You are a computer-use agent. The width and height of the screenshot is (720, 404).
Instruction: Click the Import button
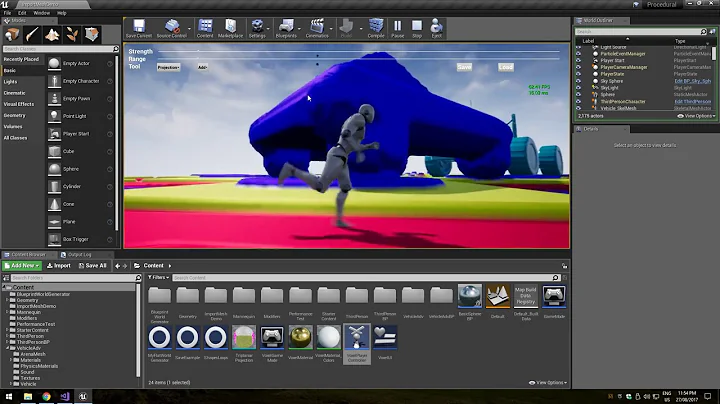(59, 266)
